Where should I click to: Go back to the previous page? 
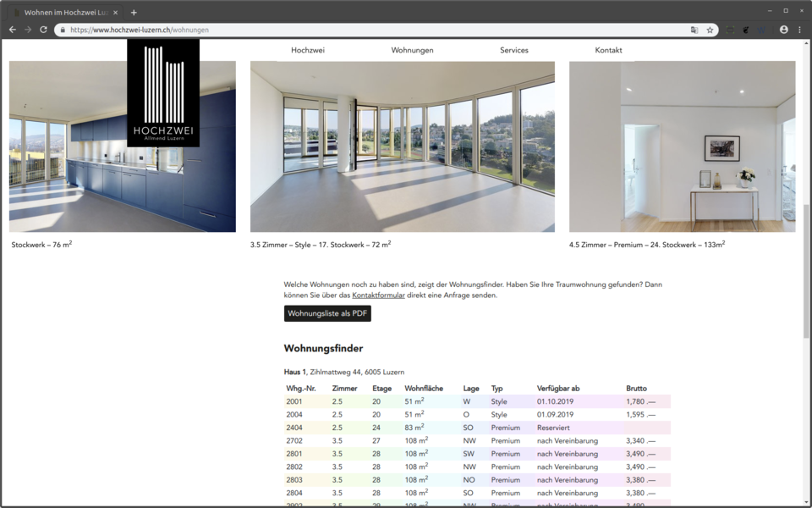tap(13, 30)
